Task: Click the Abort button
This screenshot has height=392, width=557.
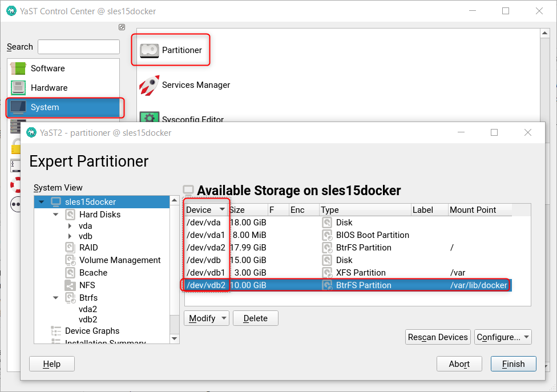Action: pyautogui.click(x=459, y=364)
